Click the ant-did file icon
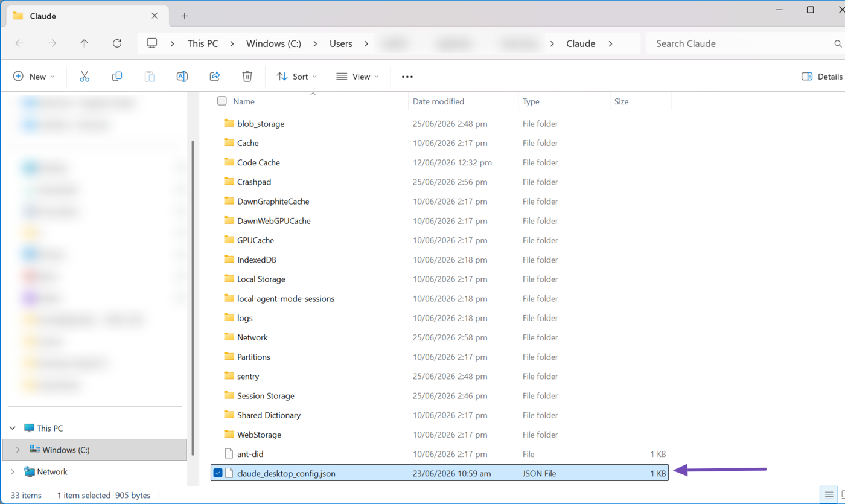845x504 pixels. point(229,454)
